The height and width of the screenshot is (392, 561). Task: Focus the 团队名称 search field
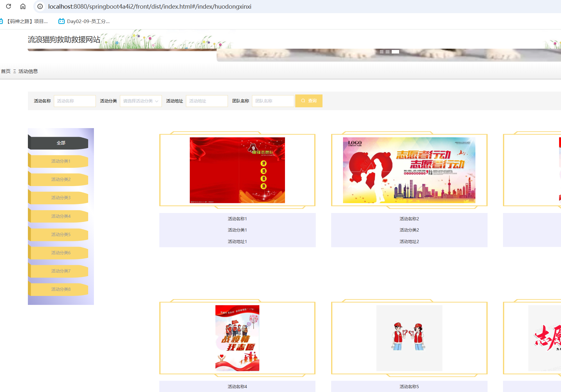pos(273,101)
